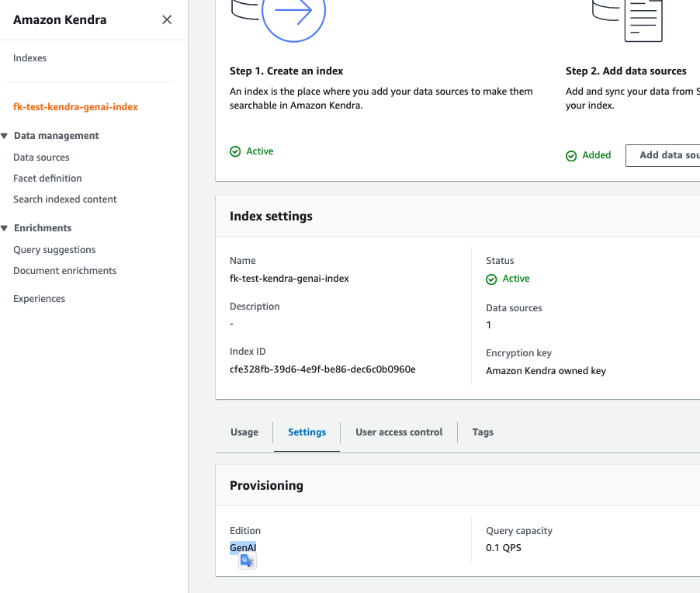Open Search indexed content
This screenshot has height=593, width=700.
(65, 199)
